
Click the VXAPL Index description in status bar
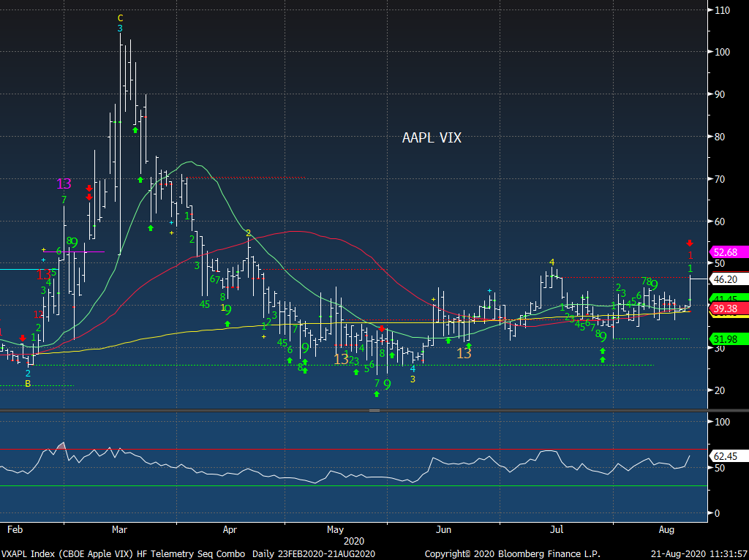59,553
